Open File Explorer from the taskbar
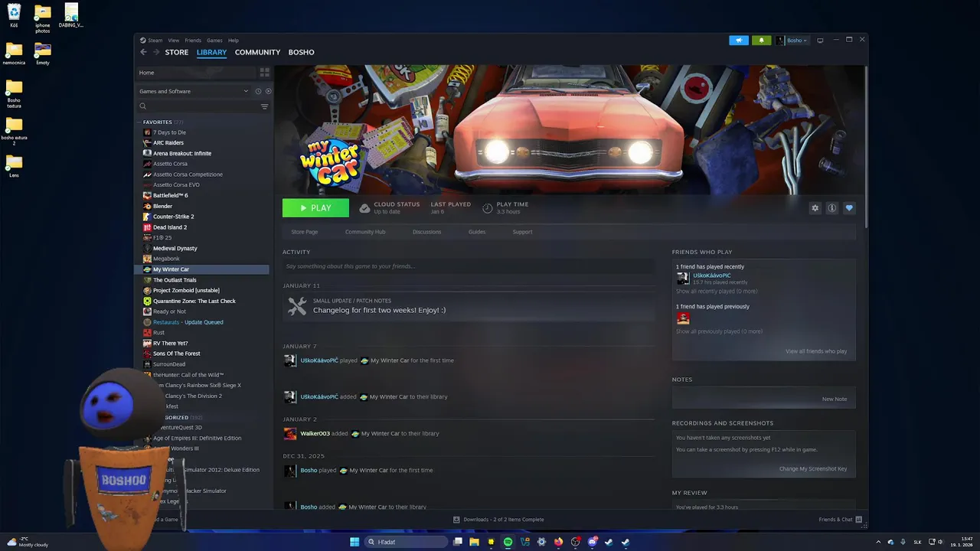The height and width of the screenshot is (551, 980). [x=474, y=542]
